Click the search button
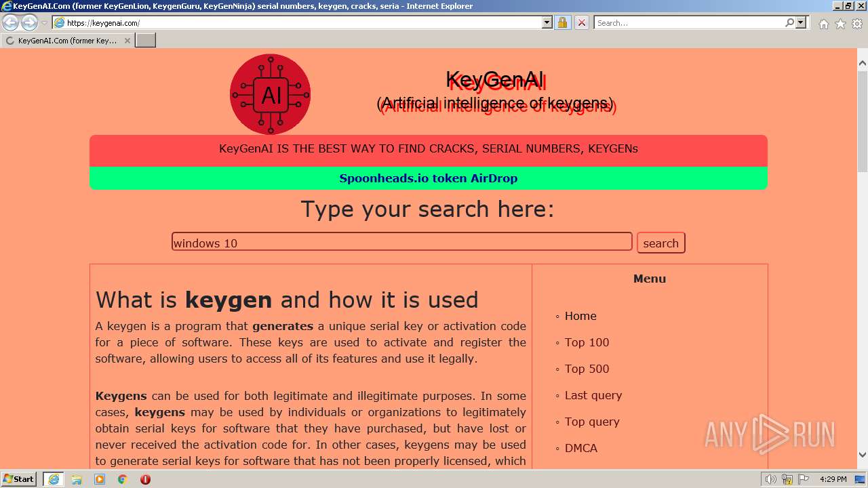 [660, 243]
